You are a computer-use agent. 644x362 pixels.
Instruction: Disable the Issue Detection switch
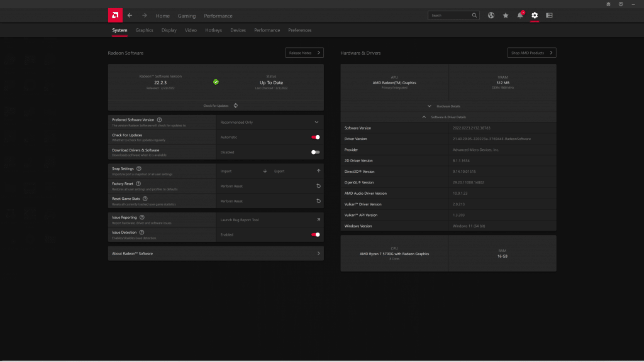pyautogui.click(x=316, y=235)
